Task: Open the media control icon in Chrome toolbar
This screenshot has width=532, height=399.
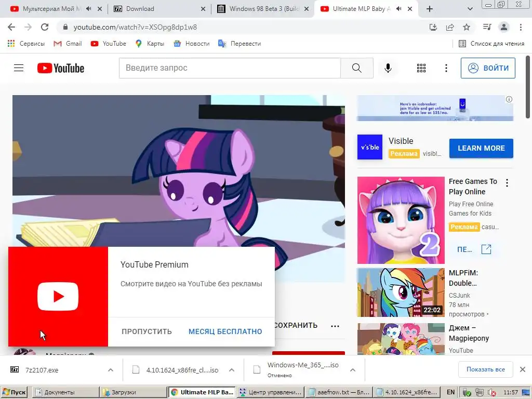Action: pos(487,27)
